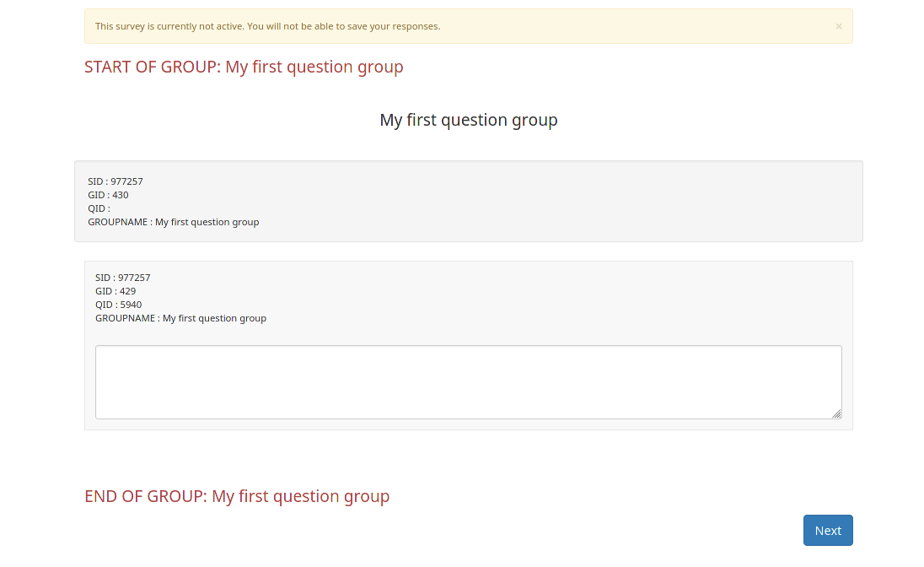The height and width of the screenshot is (567, 924).
Task: Click the GID : 429 line
Action: click(x=115, y=291)
